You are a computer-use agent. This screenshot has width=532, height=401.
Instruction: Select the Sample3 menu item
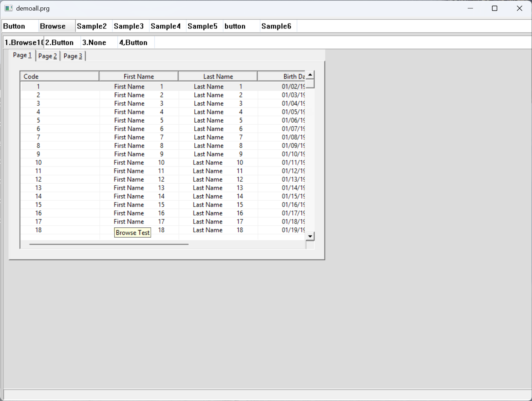click(x=129, y=26)
